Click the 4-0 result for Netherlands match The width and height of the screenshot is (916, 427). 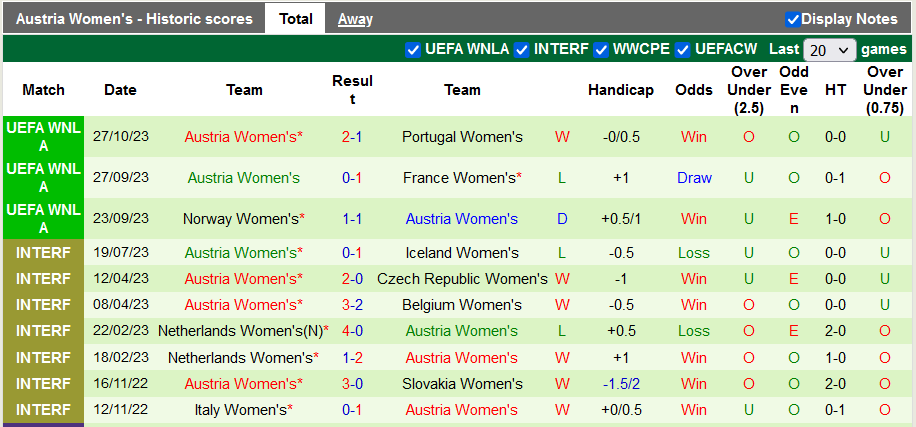click(x=352, y=331)
